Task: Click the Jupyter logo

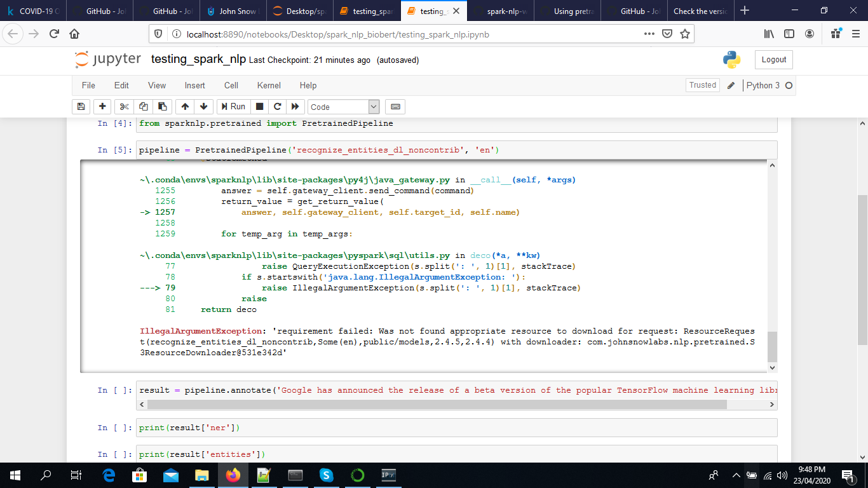Action: pyautogui.click(x=108, y=59)
